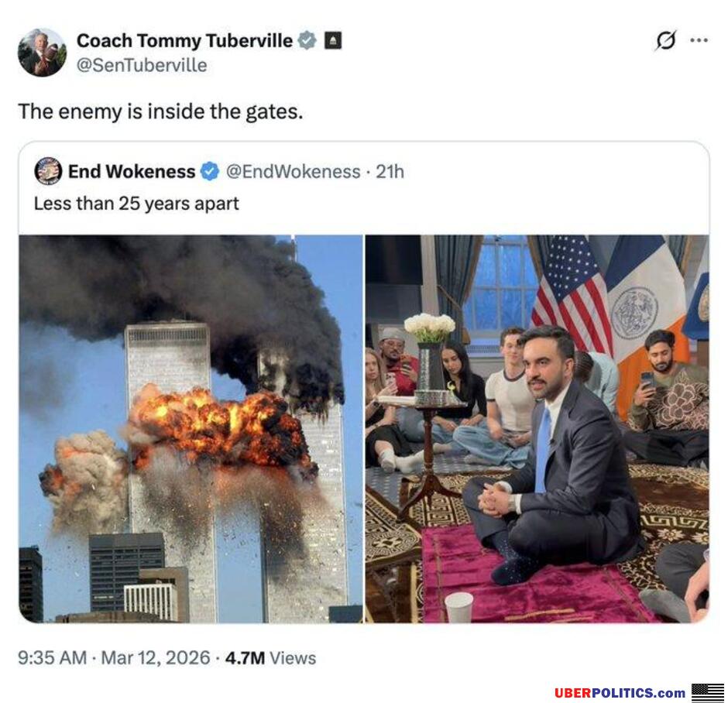
Task: Open the End Wokeness display name
Action: (x=132, y=172)
